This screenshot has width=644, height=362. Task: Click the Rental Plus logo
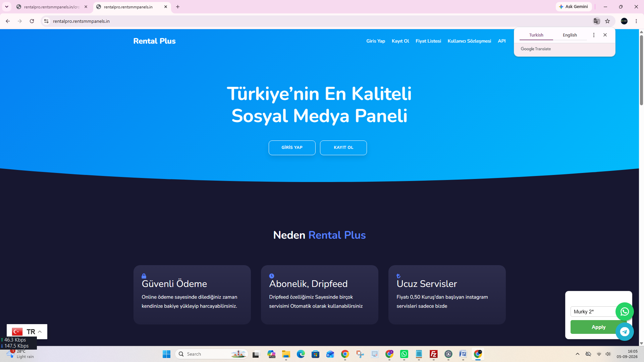tap(154, 41)
